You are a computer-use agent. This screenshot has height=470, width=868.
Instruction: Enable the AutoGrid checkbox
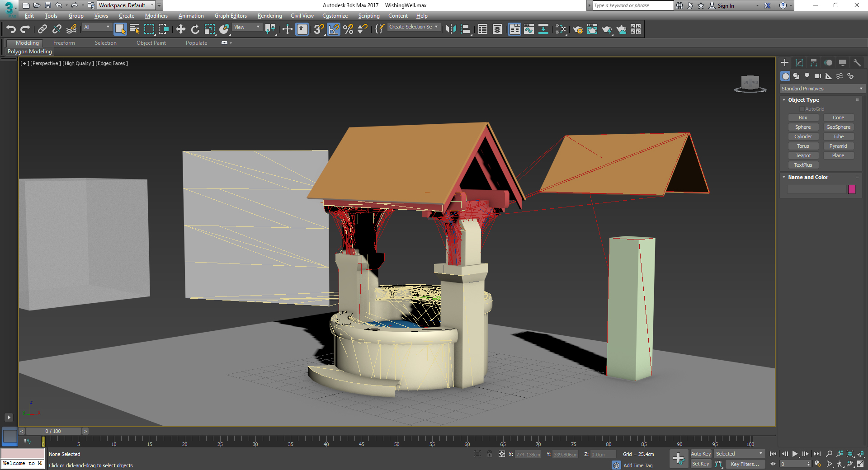click(x=802, y=108)
